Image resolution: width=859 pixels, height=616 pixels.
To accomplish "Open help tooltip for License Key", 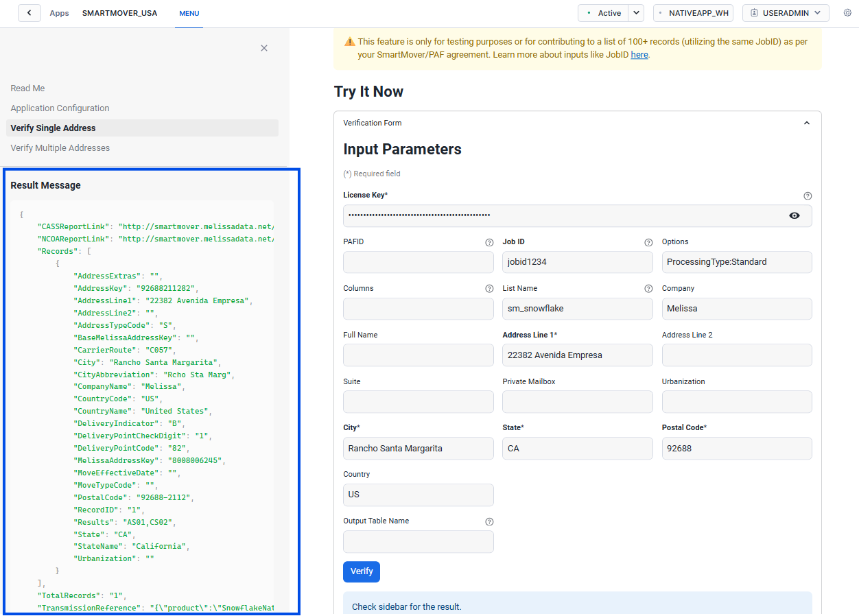I will pos(808,196).
